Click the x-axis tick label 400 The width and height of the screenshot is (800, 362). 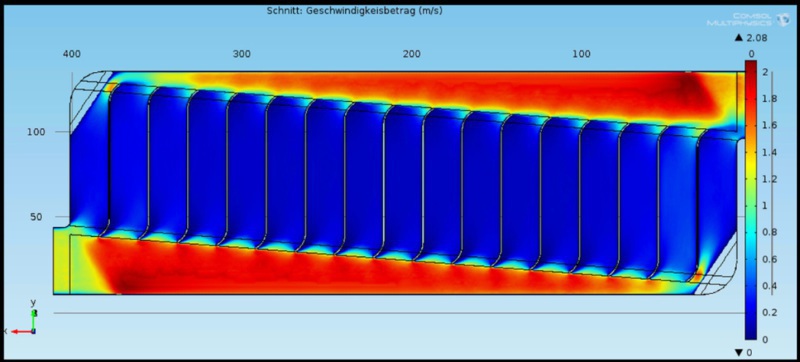(71, 54)
